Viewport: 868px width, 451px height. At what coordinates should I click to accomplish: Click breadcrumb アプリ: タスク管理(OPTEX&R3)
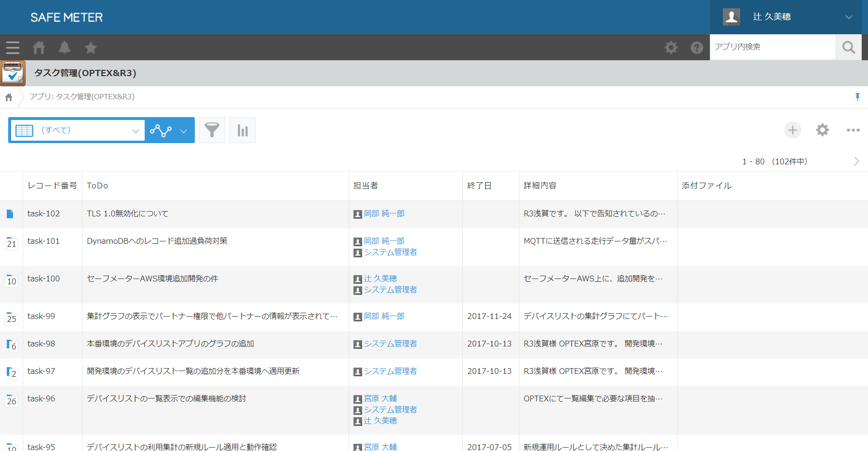tap(82, 97)
